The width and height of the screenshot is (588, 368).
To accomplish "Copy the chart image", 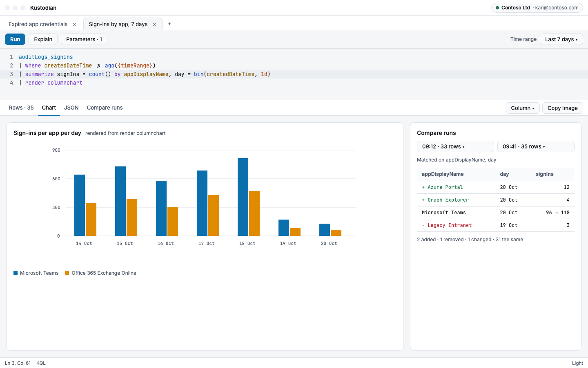I will click(x=562, y=108).
